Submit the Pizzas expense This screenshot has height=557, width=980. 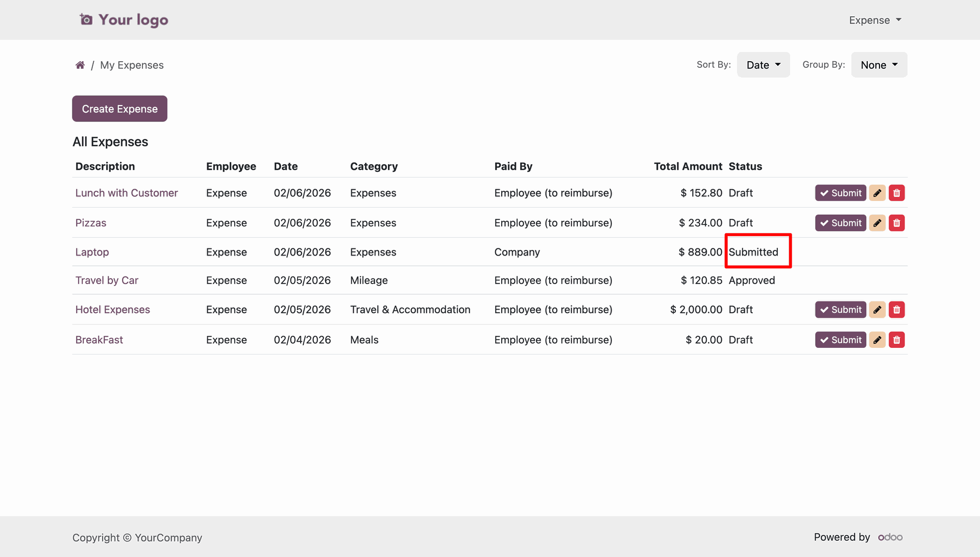(840, 223)
